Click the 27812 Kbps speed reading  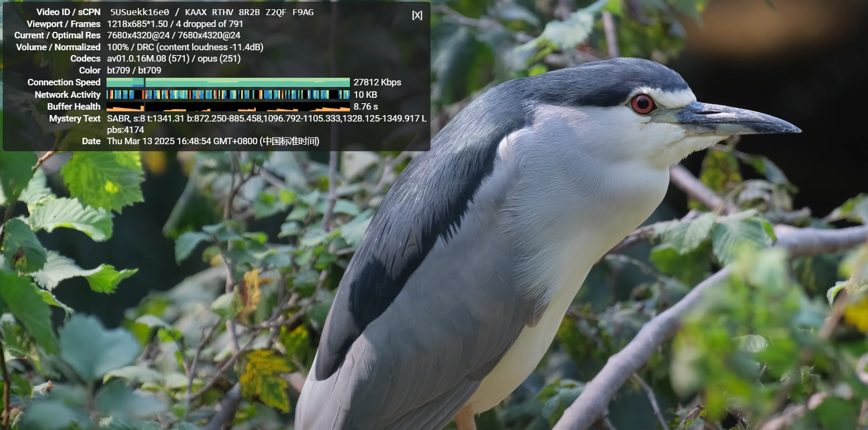[x=377, y=82]
